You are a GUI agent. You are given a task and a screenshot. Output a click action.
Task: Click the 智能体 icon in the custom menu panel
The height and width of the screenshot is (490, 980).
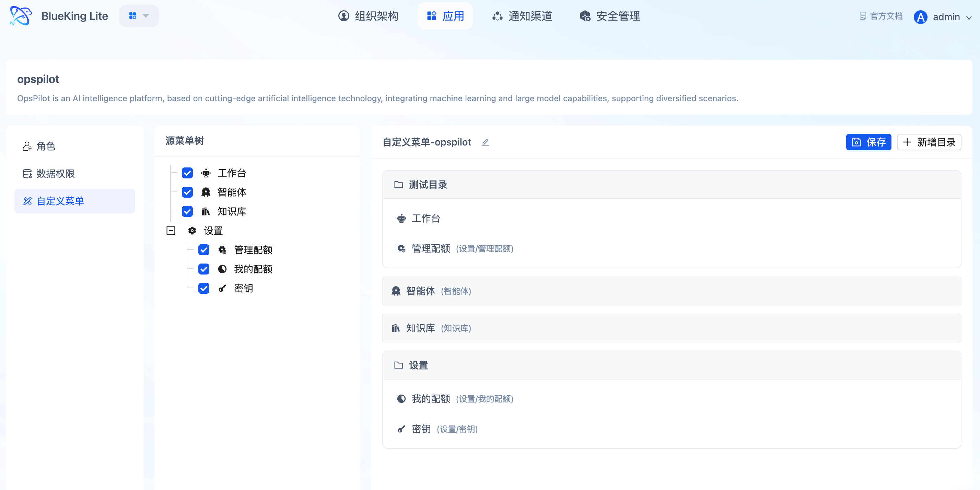pyautogui.click(x=396, y=291)
